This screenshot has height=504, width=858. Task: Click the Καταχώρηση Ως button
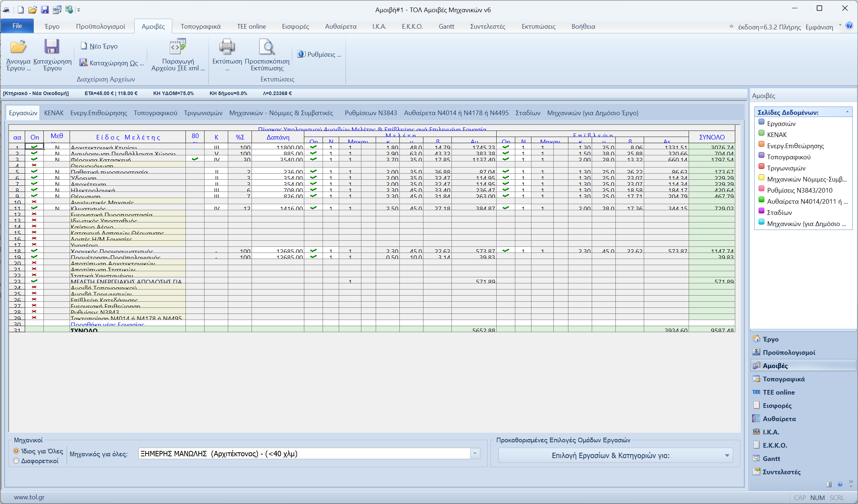coord(112,63)
